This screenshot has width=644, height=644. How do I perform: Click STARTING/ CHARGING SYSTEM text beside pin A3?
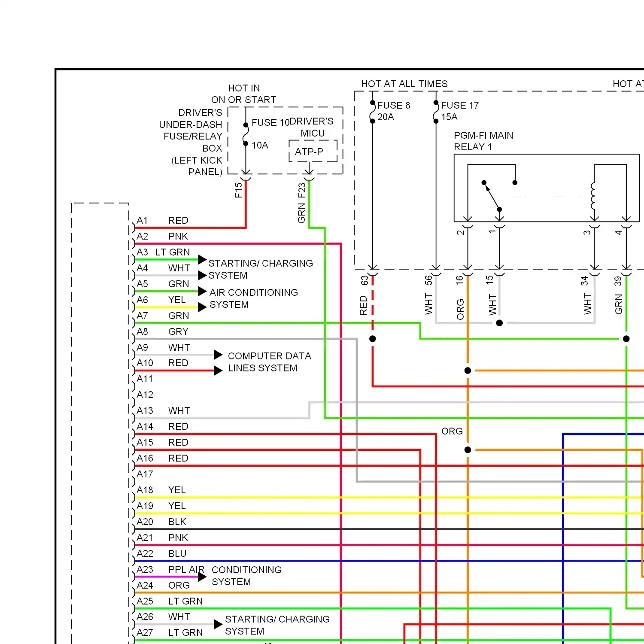click(x=261, y=269)
